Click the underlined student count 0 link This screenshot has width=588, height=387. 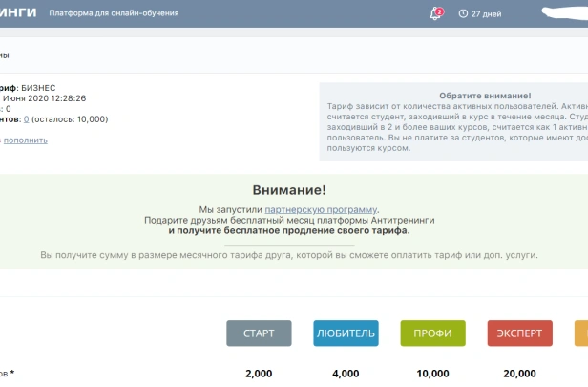tap(26, 119)
